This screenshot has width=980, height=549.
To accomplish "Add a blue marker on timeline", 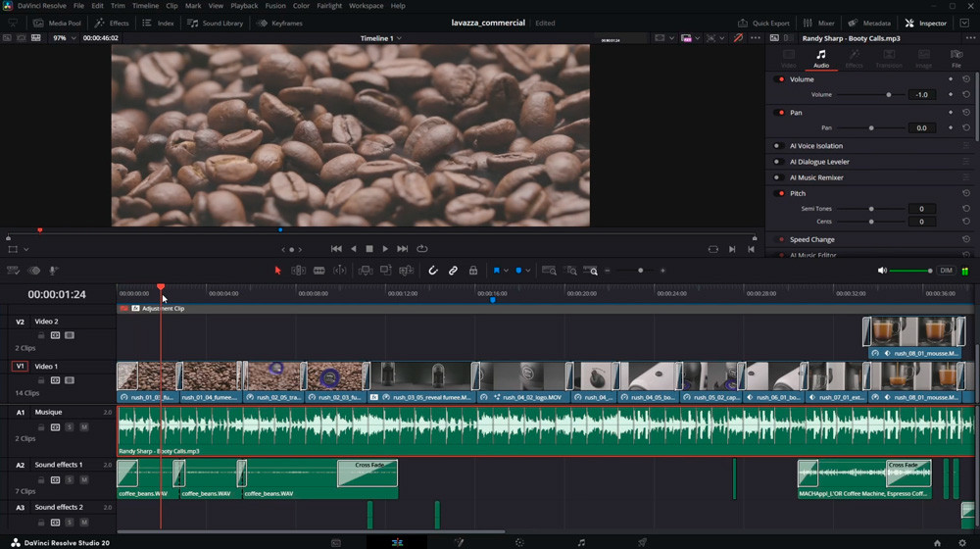I will (x=518, y=271).
